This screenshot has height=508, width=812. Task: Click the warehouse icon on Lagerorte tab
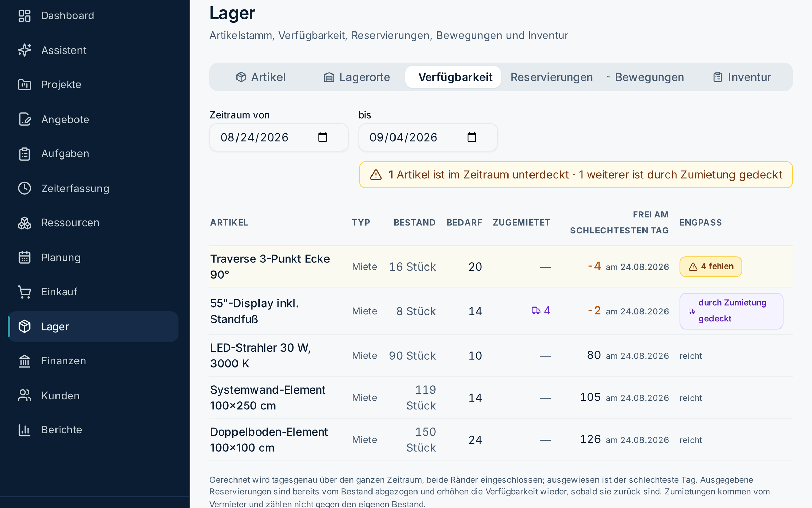click(329, 78)
